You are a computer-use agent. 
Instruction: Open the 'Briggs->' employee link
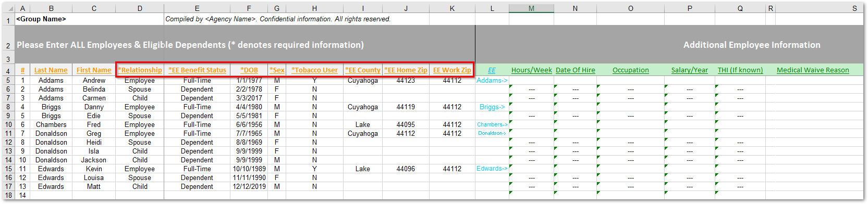point(492,107)
